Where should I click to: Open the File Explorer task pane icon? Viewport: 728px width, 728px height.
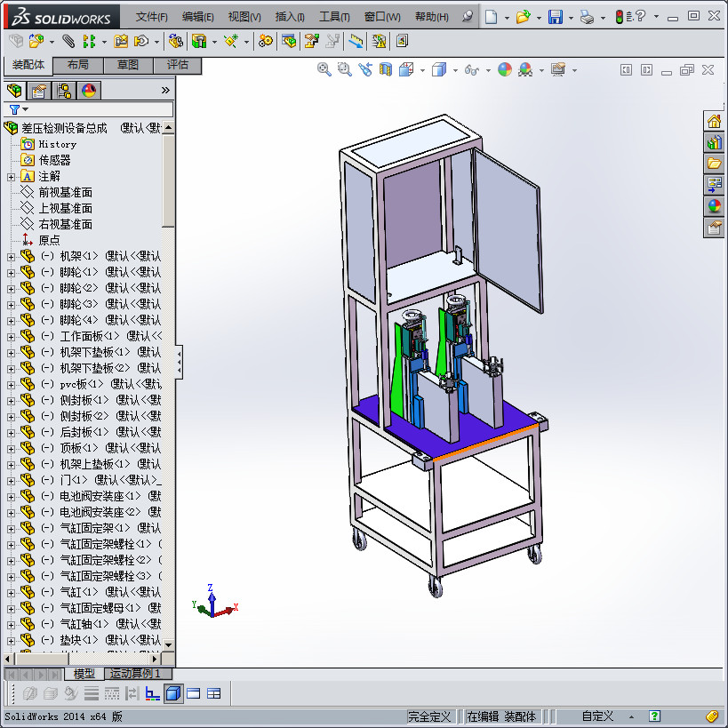click(x=714, y=164)
